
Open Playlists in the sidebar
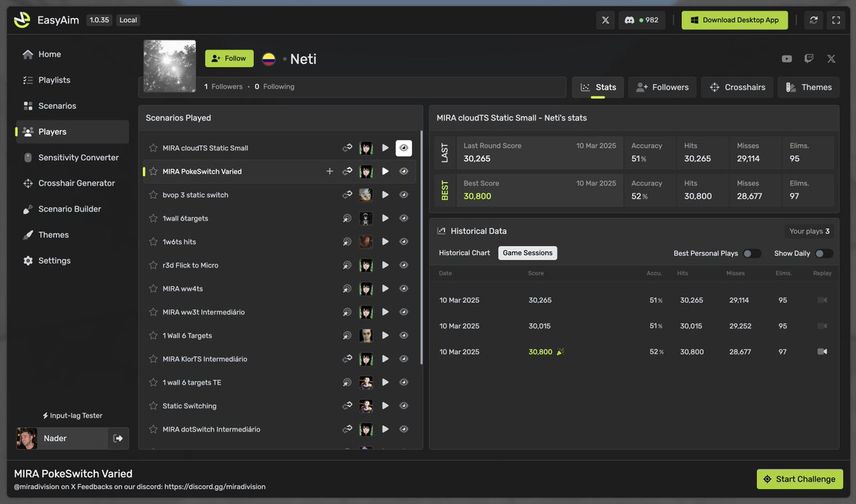click(x=72, y=80)
